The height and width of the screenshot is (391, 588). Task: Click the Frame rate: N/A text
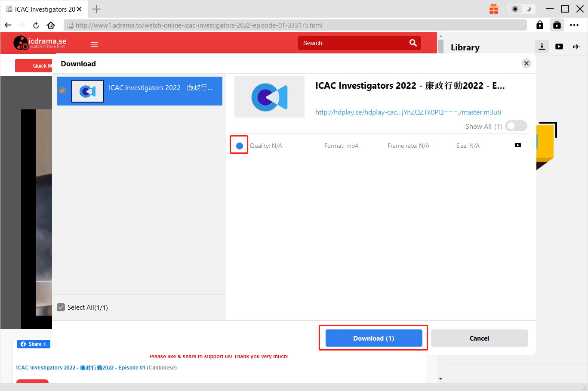[x=408, y=146]
